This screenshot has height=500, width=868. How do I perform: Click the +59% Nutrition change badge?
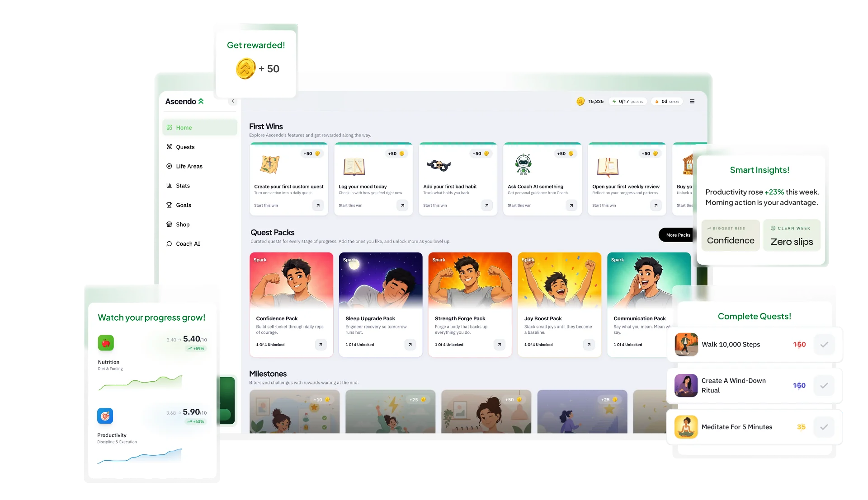pyautogui.click(x=196, y=349)
